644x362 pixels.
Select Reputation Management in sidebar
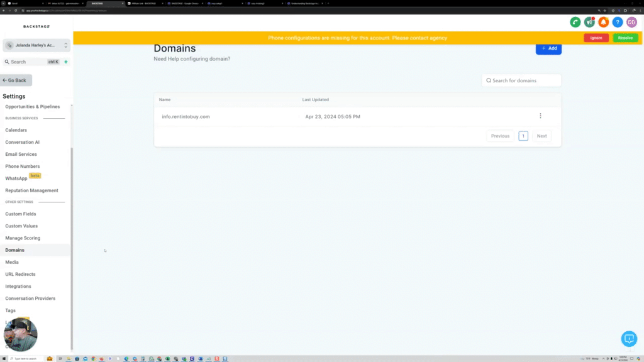(31, 190)
